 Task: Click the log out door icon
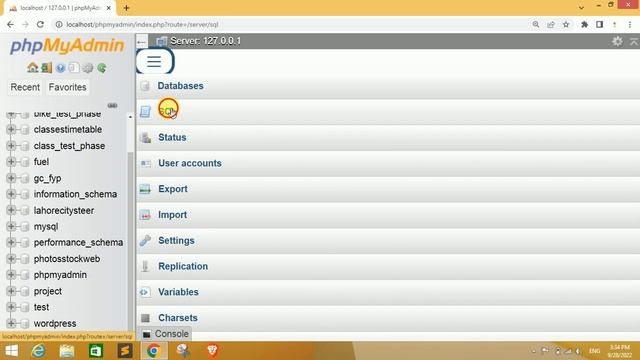[47, 68]
